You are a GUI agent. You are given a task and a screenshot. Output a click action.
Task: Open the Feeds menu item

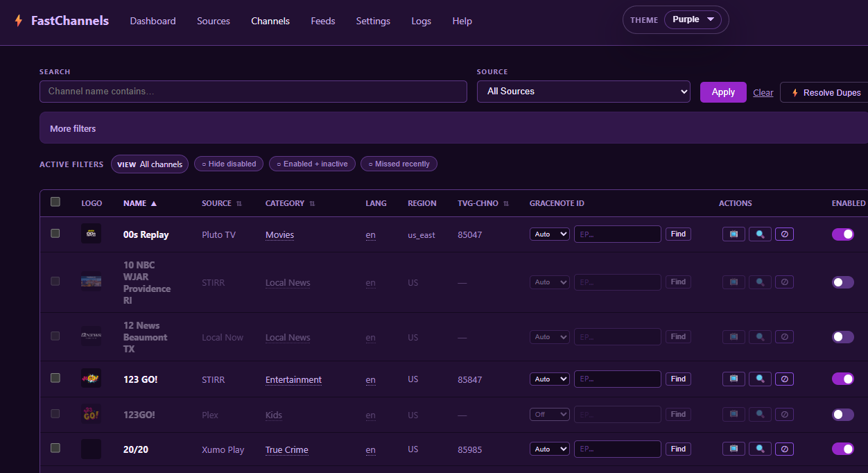[x=322, y=21]
